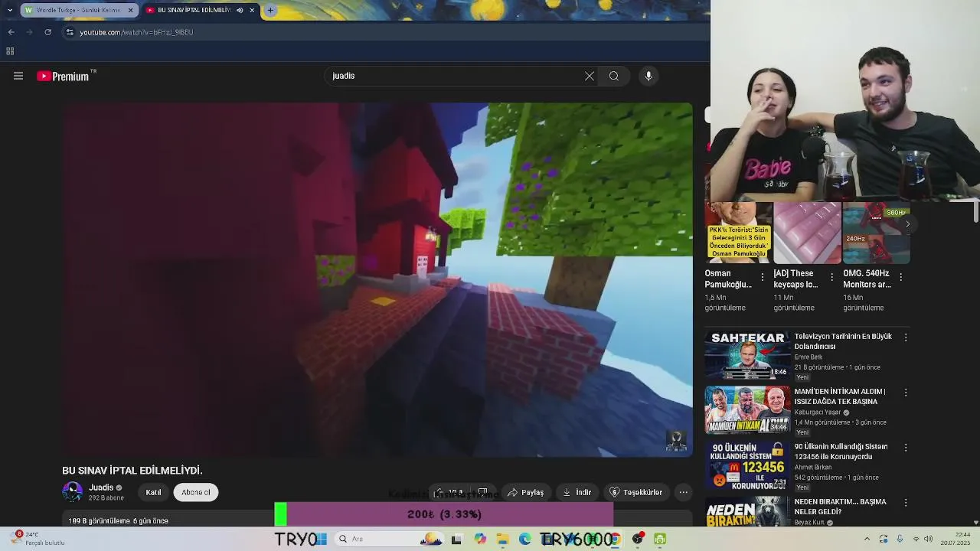Click the address bar URL
Image resolution: width=980 pixels, height=551 pixels.
[136, 32]
